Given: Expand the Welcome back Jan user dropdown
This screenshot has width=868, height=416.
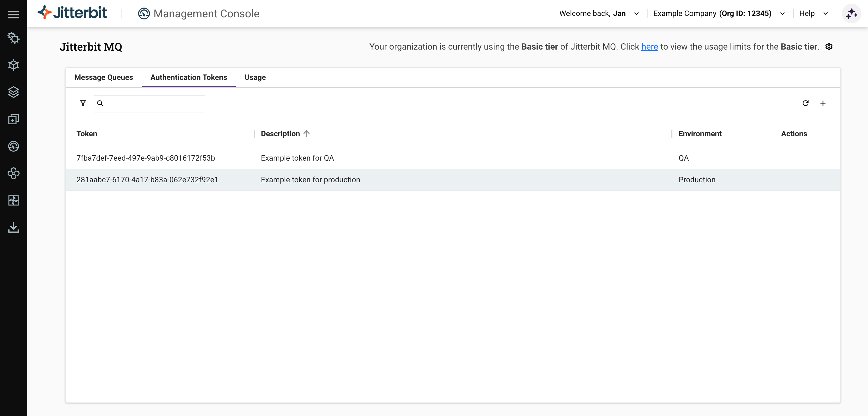Looking at the screenshot, I should (636, 14).
